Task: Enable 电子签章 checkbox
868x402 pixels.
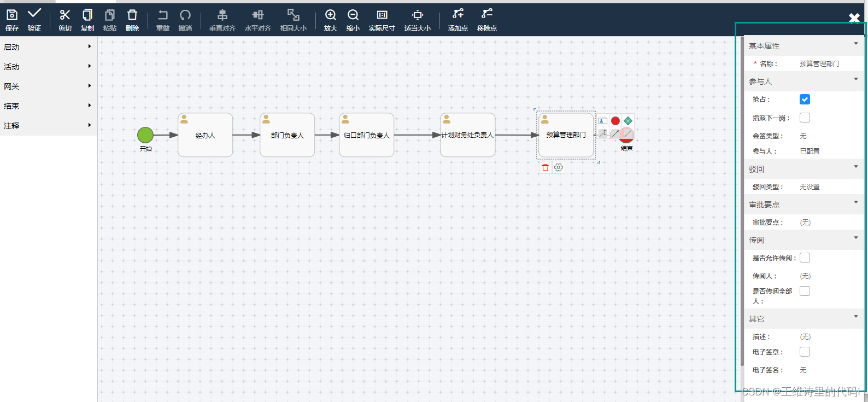Action: tap(805, 352)
